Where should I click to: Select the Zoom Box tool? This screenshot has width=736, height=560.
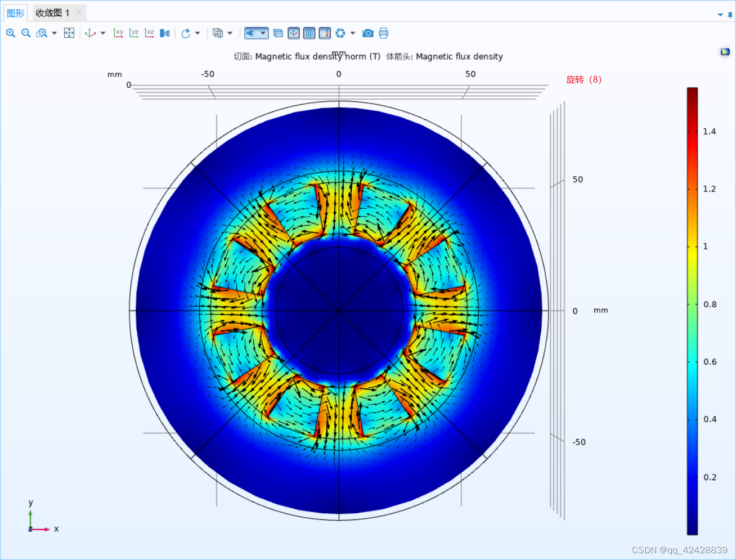tap(42, 33)
